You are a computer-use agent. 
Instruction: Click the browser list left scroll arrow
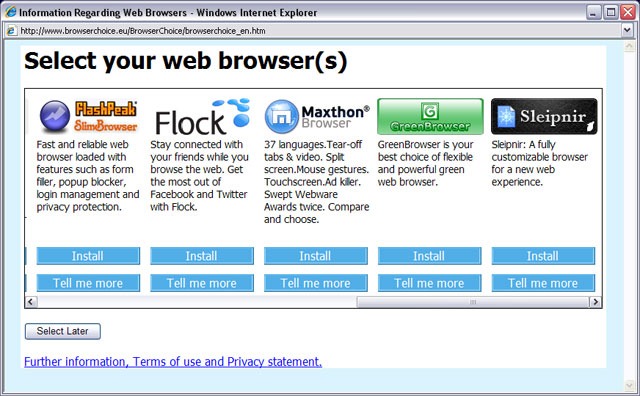(31, 302)
